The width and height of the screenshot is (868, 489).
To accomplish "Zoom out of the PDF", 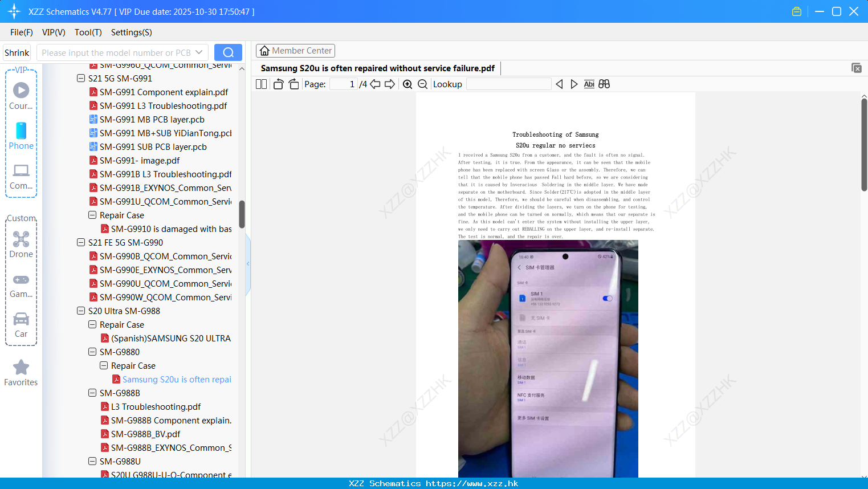I will point(423,84).
